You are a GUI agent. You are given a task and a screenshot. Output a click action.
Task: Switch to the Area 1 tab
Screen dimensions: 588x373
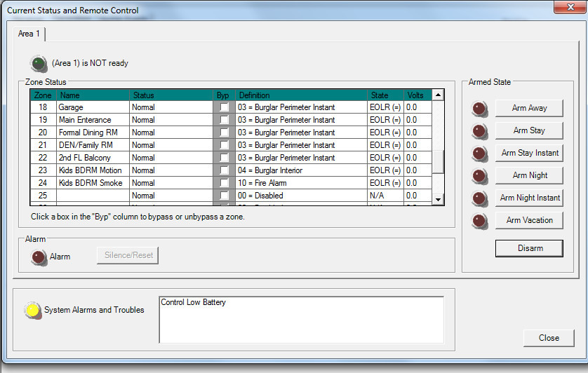click(x=29, y=34)
